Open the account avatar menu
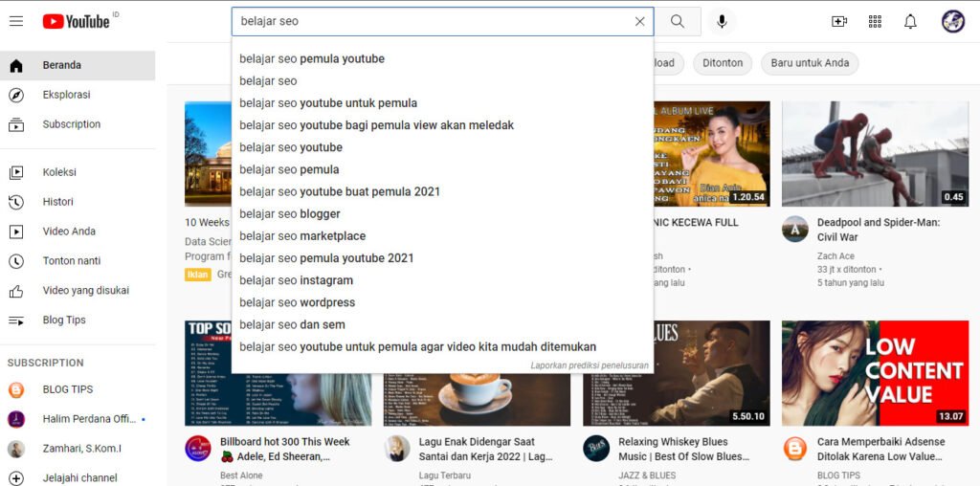This screenshot has width=980, height=486. [953, 21]
